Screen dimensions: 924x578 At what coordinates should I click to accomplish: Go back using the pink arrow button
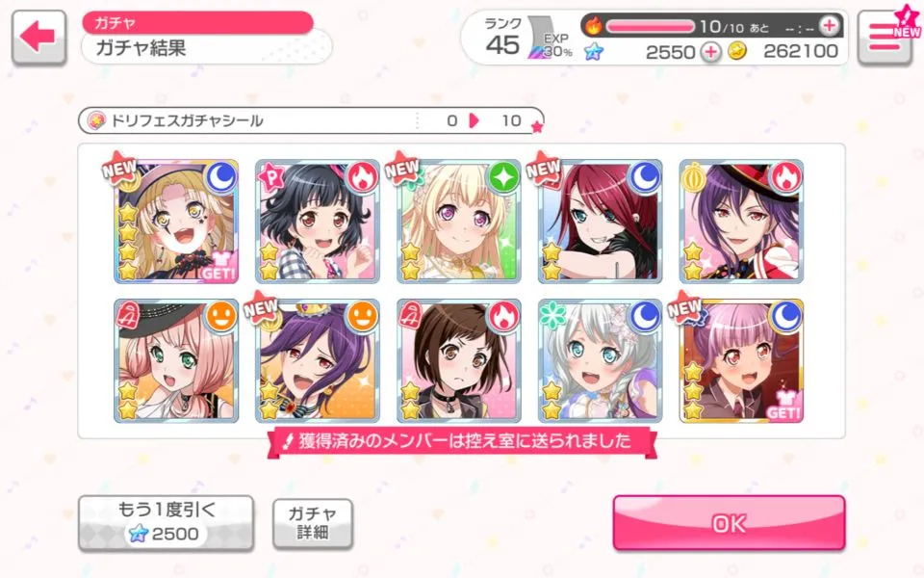(38, 37)
